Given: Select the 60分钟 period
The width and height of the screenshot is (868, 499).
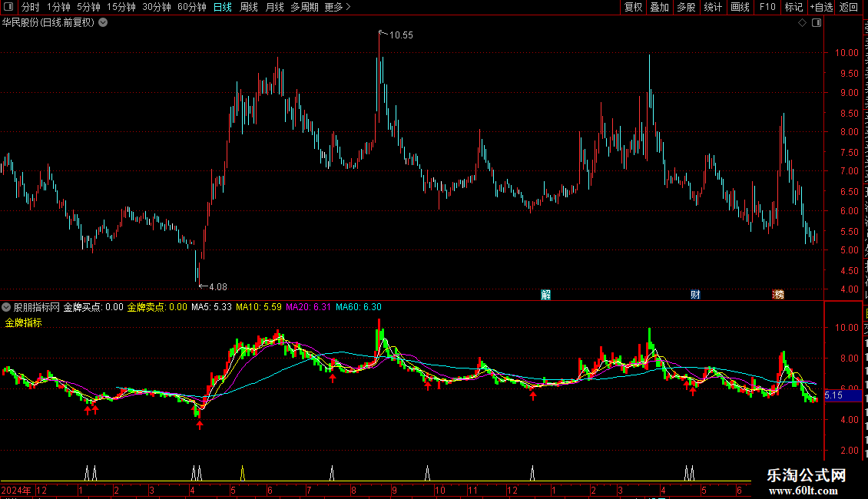Looking at the screenshot, I should 192,7.
